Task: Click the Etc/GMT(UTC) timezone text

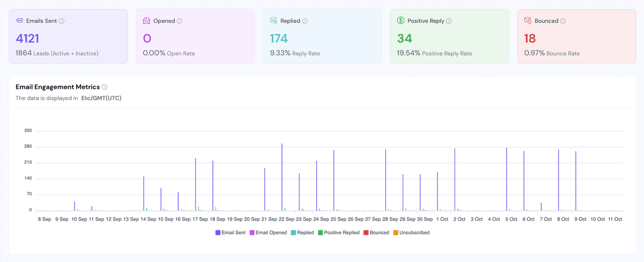Action: 101,98
